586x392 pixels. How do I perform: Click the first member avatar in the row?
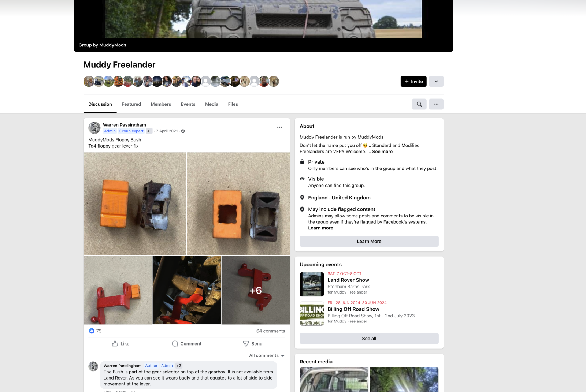pos(89,81)
